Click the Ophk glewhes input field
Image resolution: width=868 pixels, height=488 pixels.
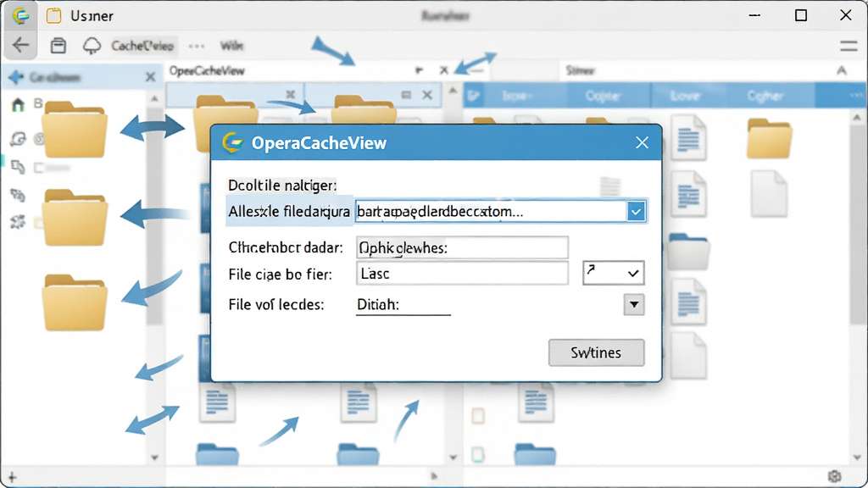pos(462,248)
